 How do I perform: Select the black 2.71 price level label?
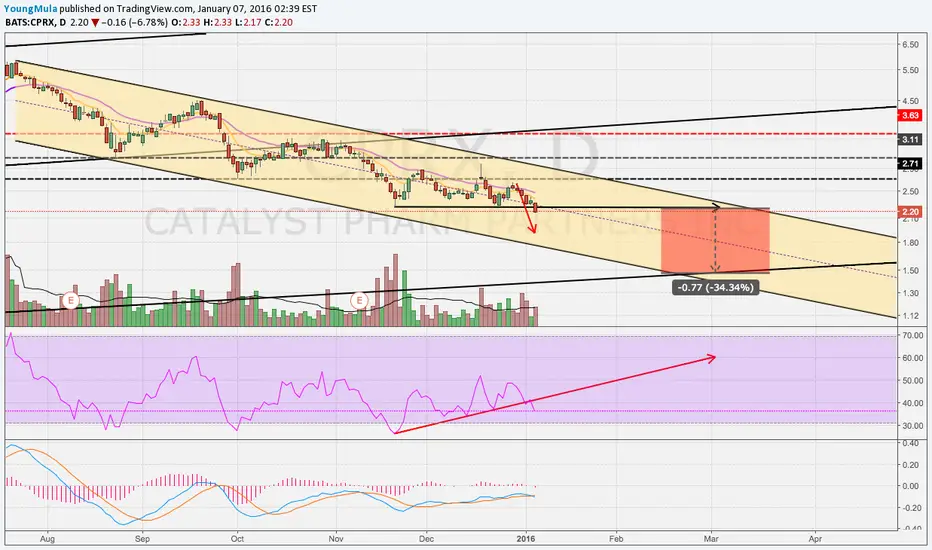pyautogui.click(x=910, y=164)
